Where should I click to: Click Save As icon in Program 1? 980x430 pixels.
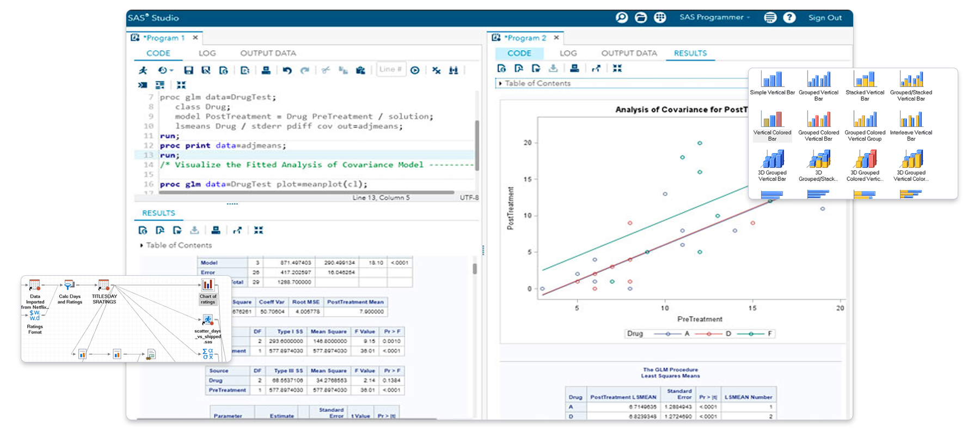(206, 70)
